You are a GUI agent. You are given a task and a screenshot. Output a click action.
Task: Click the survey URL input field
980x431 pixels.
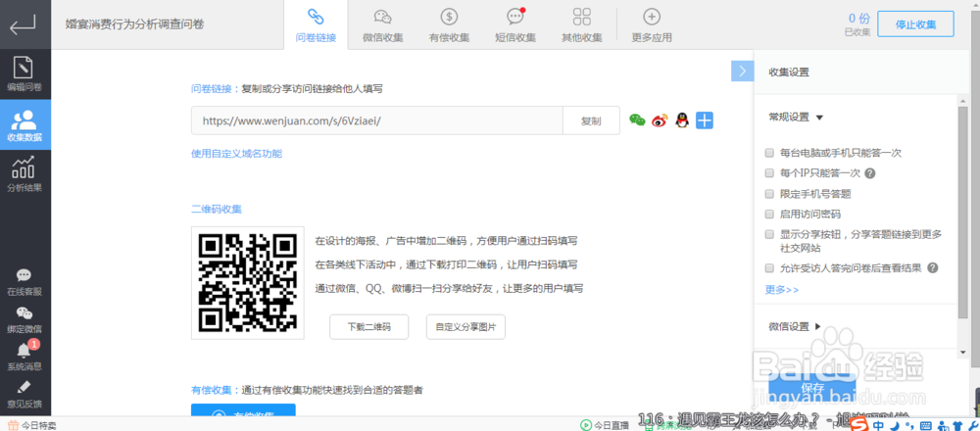(377, 120)
